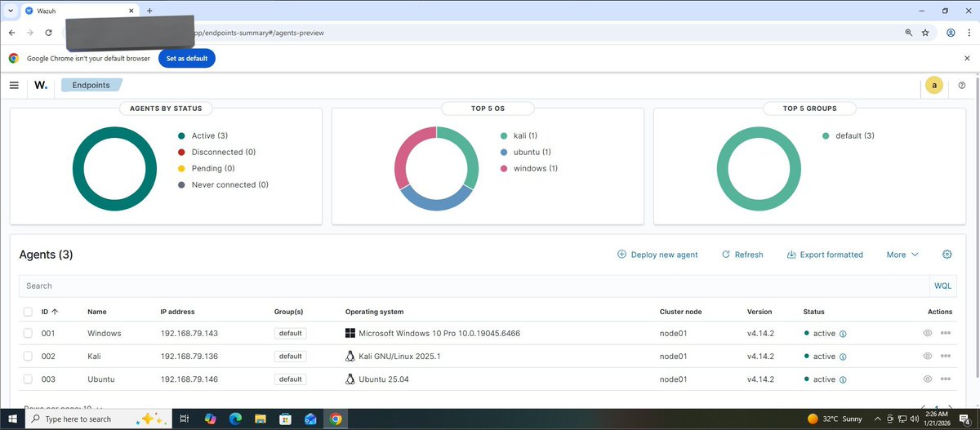This screenshot has height=430, width=980.
Task: Toggle Pending status in the legend
Action: (x=206, y=168)
